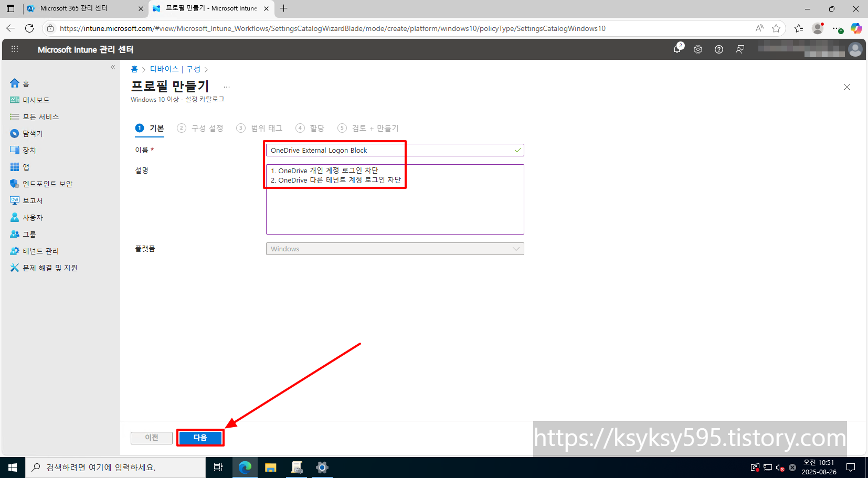Open the Settings gear on taskbar
This screenshot has width=868, height=478.
coord(322,468)
